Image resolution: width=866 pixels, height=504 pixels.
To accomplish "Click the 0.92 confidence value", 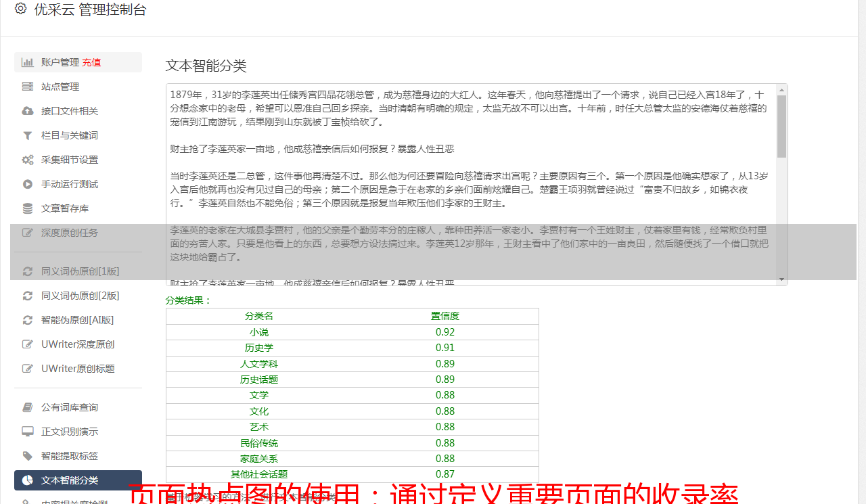I will pyautogui.click(x=445, y=332).
